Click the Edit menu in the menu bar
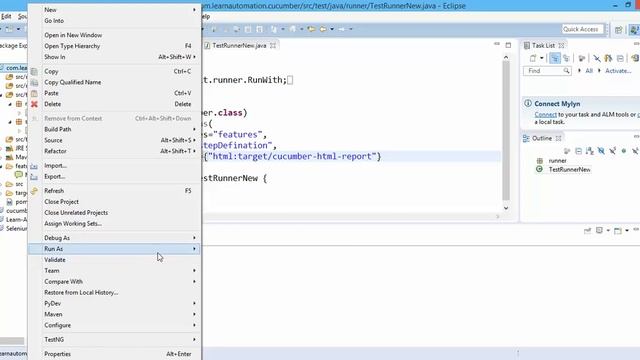Viewport: 640px width, 360px height. coord(6,16)
